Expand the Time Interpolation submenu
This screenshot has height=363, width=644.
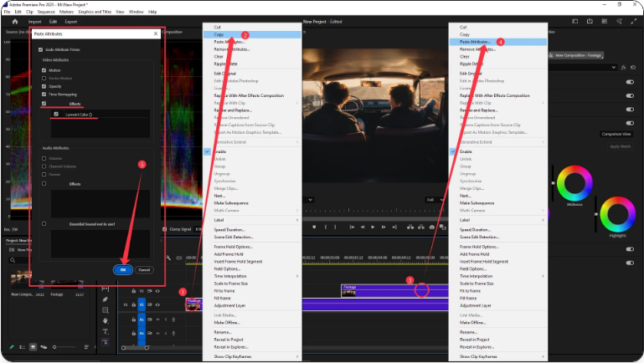pyautogui.click(x=251, y=275)
